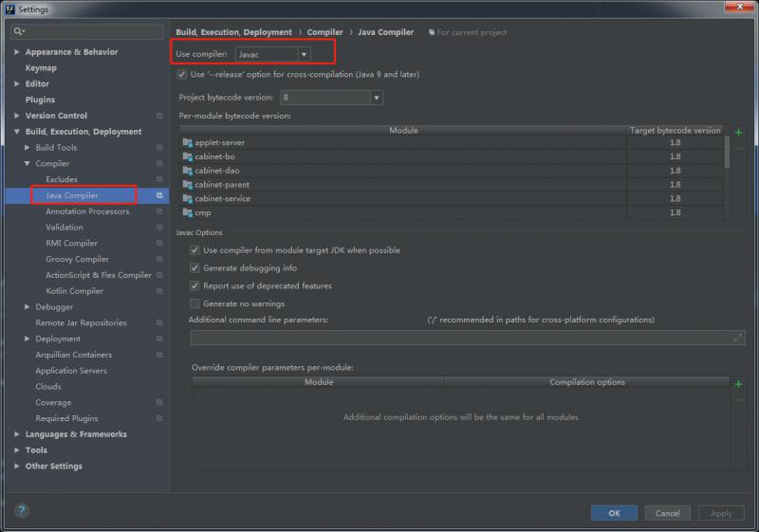759x532 pixels.
Task: Click module folder icon of cabinet-dao
Action: tap(187, 171)
